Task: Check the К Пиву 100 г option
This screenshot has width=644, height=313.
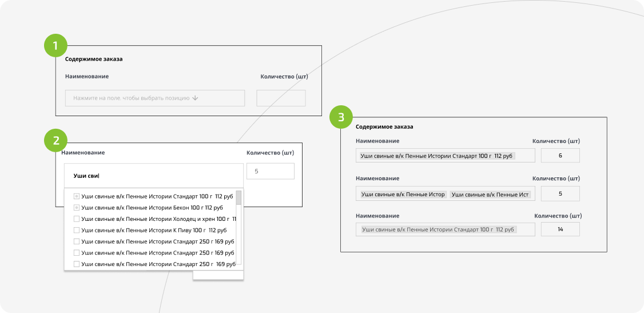Action: pos(77,230)
